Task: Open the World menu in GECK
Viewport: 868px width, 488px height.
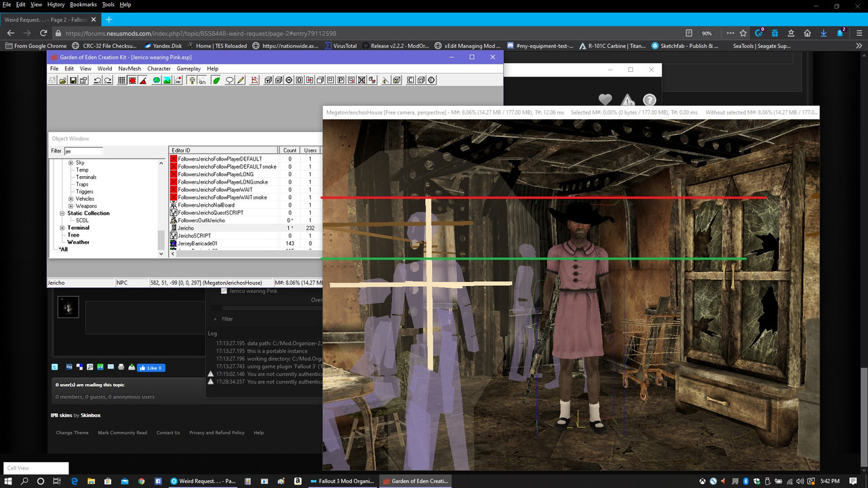Action: coord(104,68)
